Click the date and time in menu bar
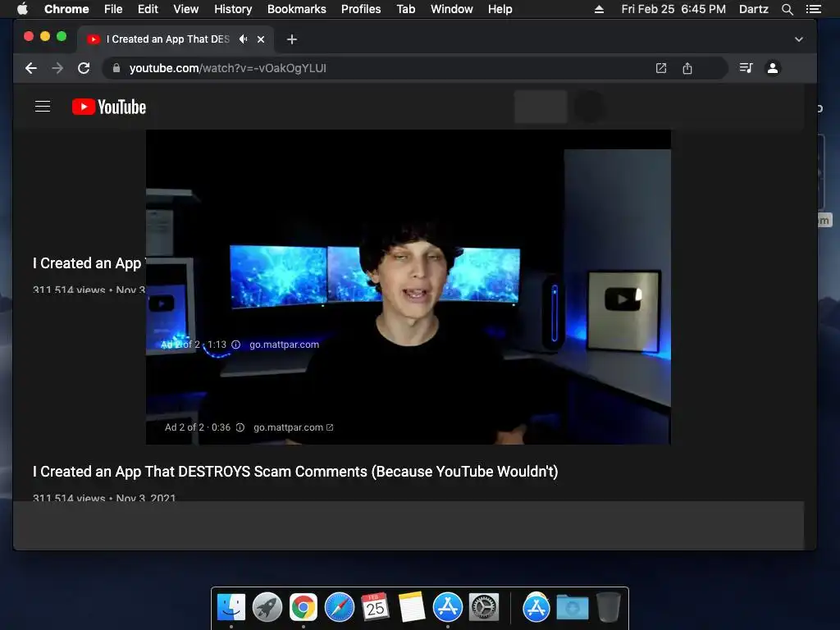 (x=673, y=9)
